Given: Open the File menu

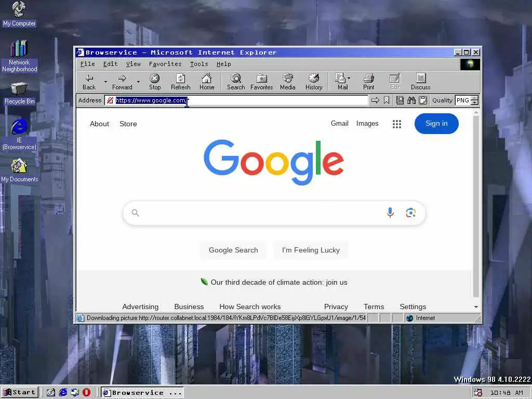Looking at the screenshot, I should coord(87,64).
